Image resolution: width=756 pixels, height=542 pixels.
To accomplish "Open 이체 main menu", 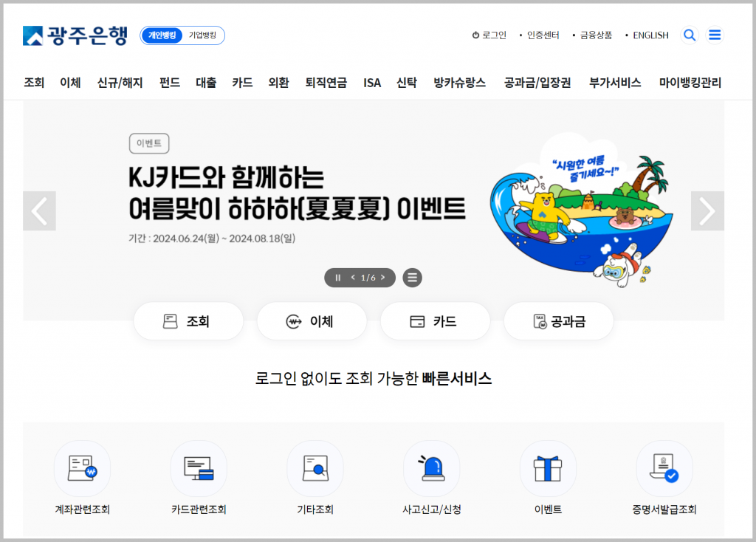I will tap(70, 83).
